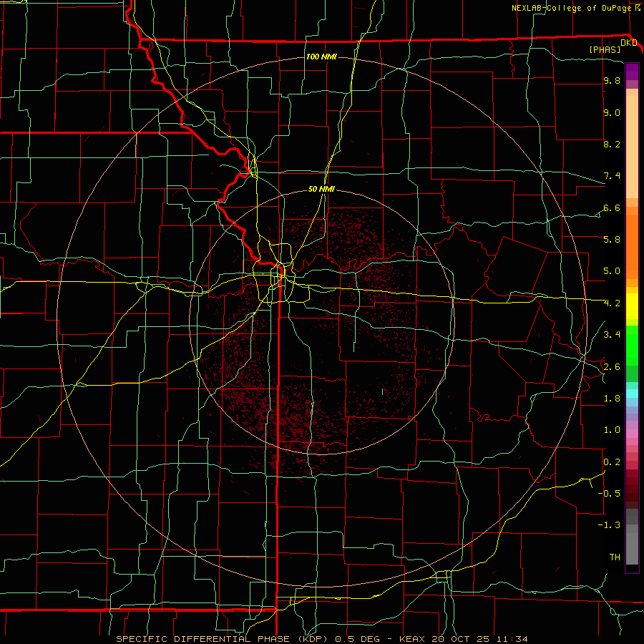Screen dimensions: 644x644
Task: Click the 6.6 legend value
Action: (612, 208)
